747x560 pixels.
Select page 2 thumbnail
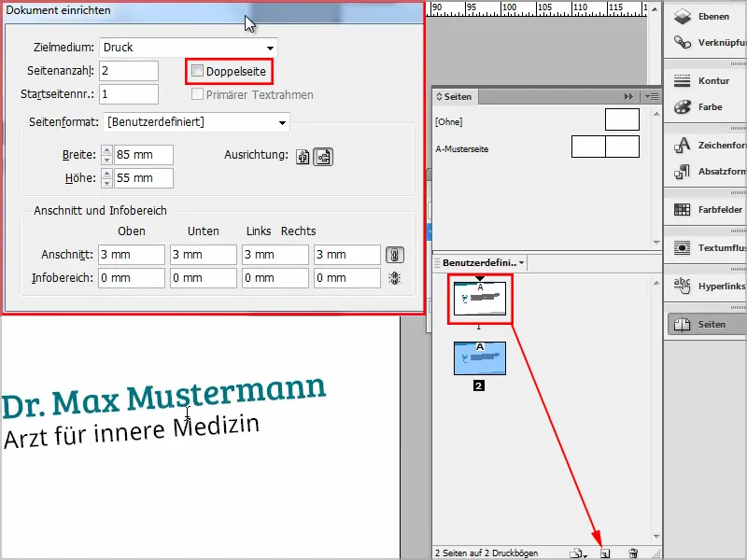[x=480, y=358]
